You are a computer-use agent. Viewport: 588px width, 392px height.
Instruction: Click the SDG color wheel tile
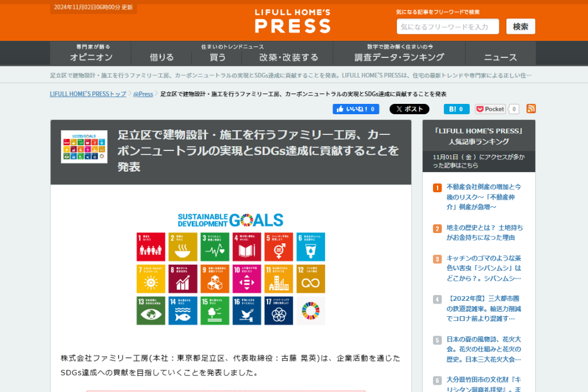tap(311, 311)
